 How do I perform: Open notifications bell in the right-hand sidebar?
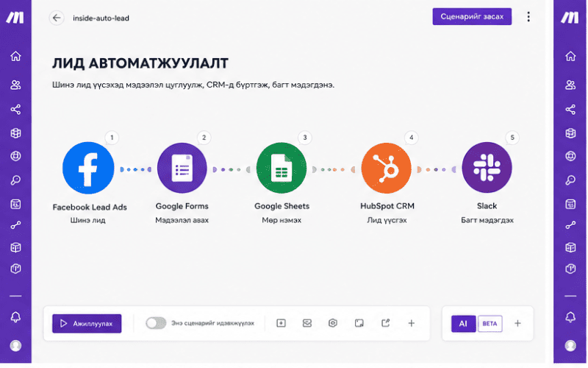coord(570,317)
